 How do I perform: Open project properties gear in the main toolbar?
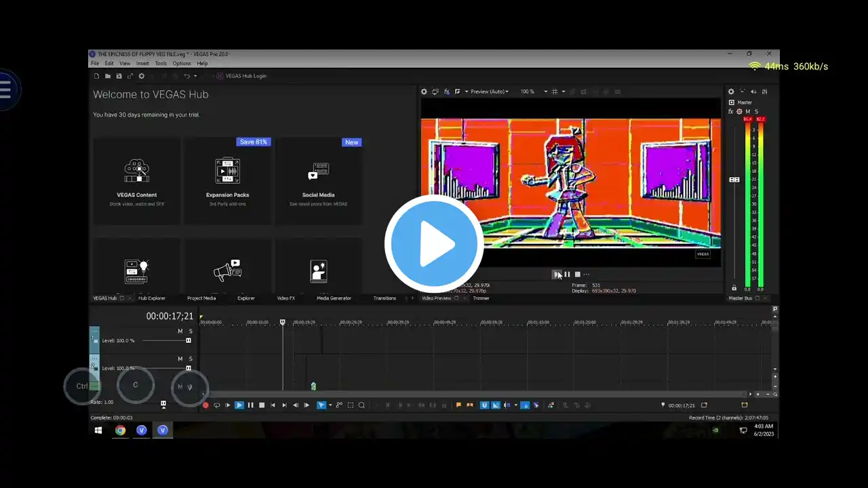(x=142, y=76)
